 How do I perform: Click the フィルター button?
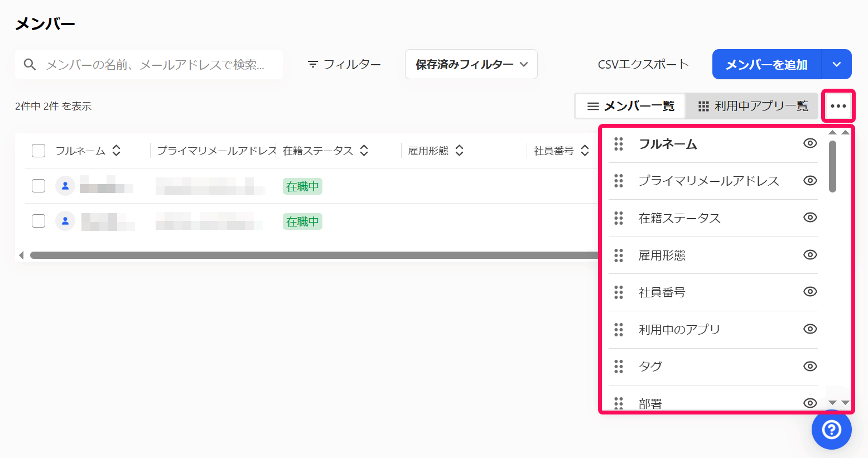pos(344,65)
